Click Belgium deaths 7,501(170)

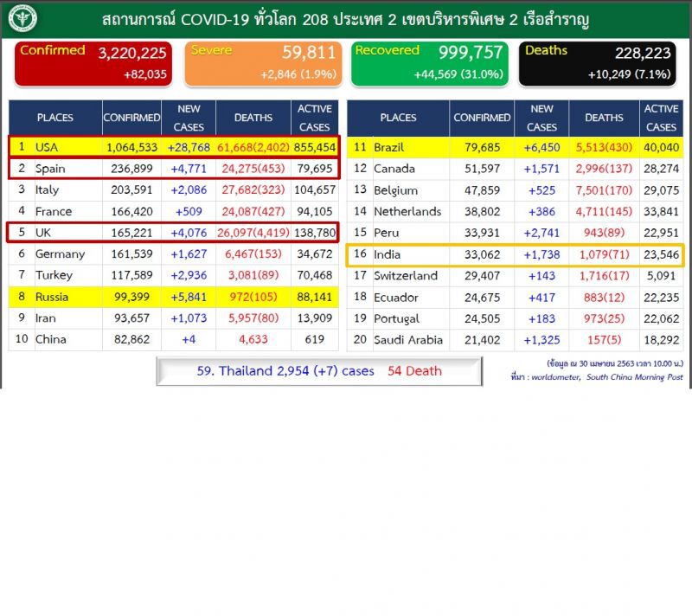[x=604, y=190]
